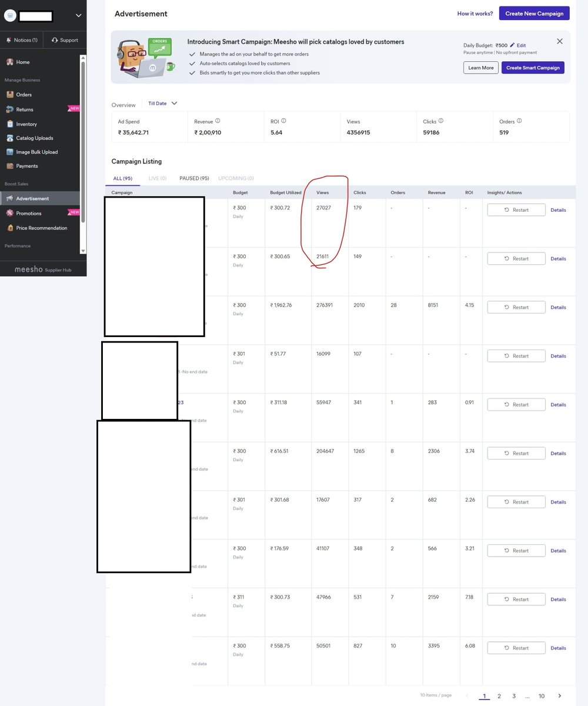588x706 pixels.
Task: Switch to LIVE (0) tab
Action: [x=158, y=178]
